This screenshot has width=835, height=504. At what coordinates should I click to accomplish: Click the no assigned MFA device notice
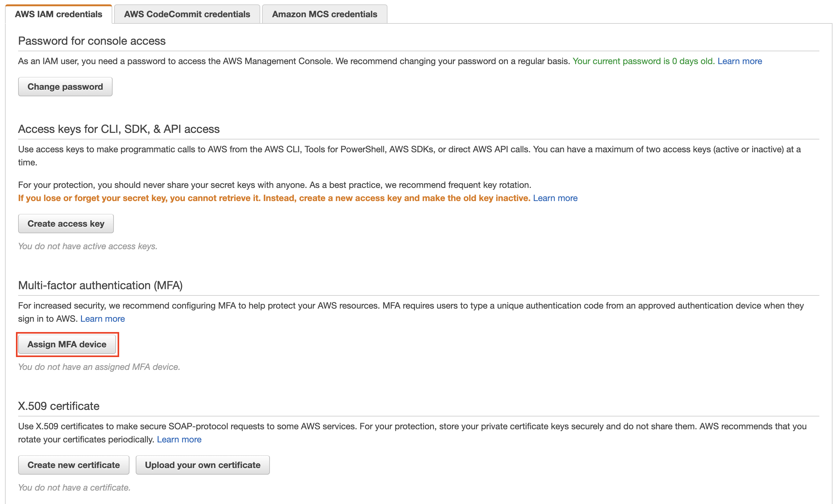99,367
